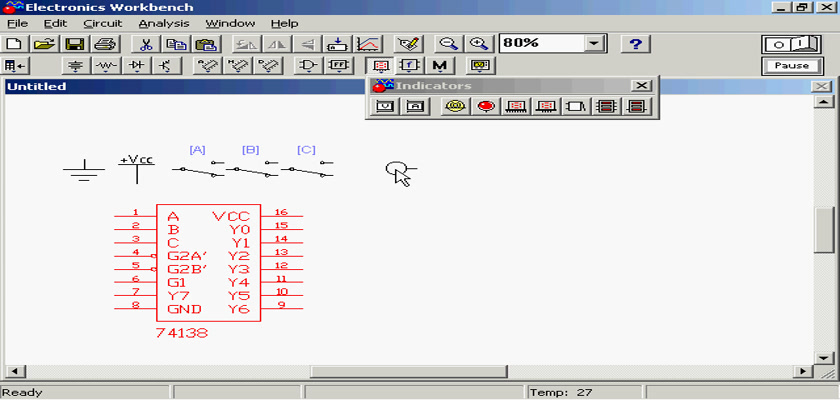Screen dimensions: 840x400
Task: Open the Edit menu
Action: [55, 24]
